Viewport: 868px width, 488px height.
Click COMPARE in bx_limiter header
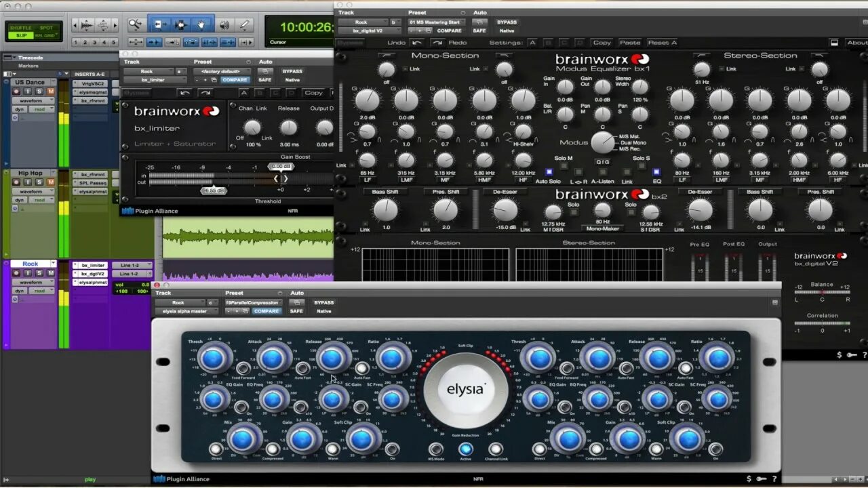235,80
